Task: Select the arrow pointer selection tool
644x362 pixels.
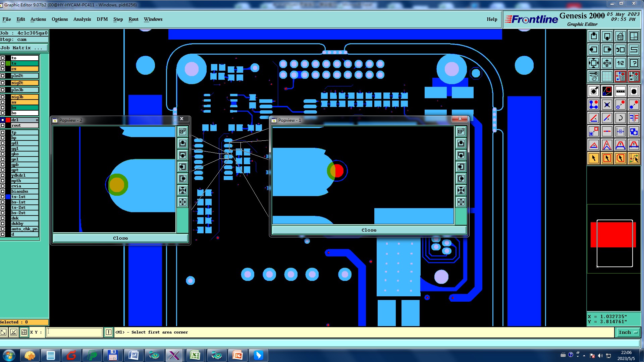Action: pos(593,158)
